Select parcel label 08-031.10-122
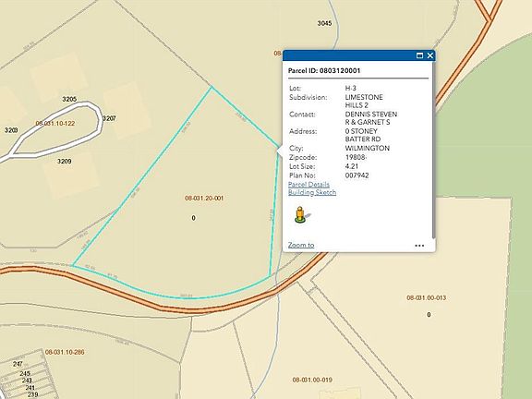The width and height of the screenshot is (532, 399). (x=55, y=124)
